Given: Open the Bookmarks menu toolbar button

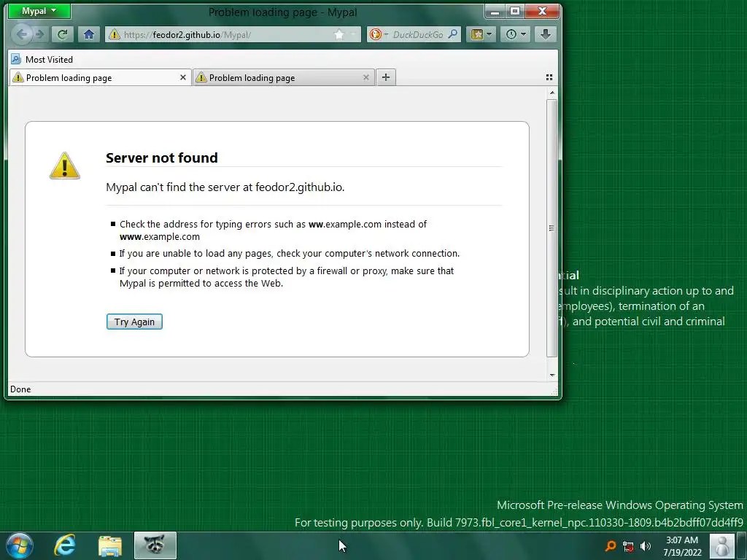Looking at the screenshot, I should coord(481,34).
